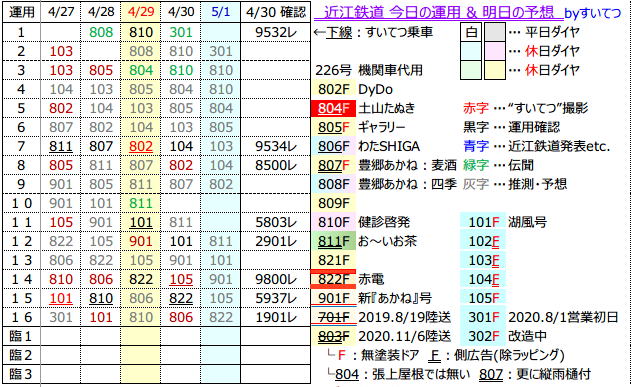
Task: Click the pale green swatch in the legend
Action: tap(471, 70)
